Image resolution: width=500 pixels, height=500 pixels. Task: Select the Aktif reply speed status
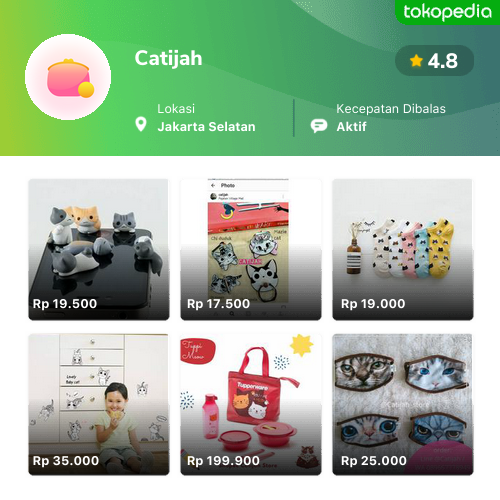tap(351, 127)
